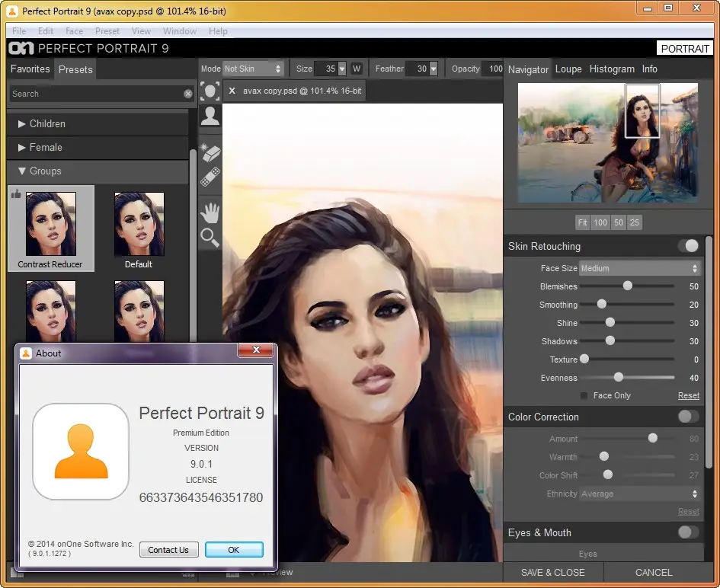The height and width of the screenshot is (588, 720).
Task: Click the Size value field showing 35
Action: pyautogui.click(x=327, y=69)
